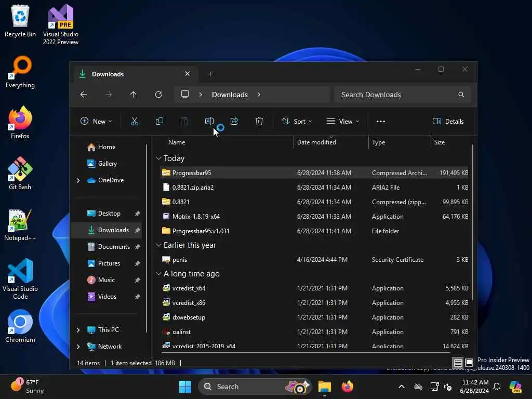Image resolution: width=532 pixels, height=399 pixels.
Task: Click chevron after Downloads in address bar
Action: 259,95
